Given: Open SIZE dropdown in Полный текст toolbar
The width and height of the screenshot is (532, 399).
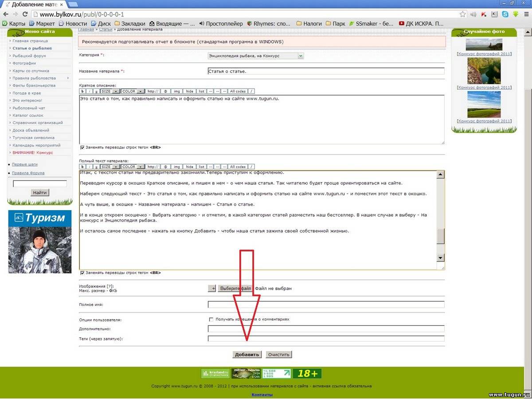Looking at the screenshot, I should pyautogui.click(x=110, y=167).
